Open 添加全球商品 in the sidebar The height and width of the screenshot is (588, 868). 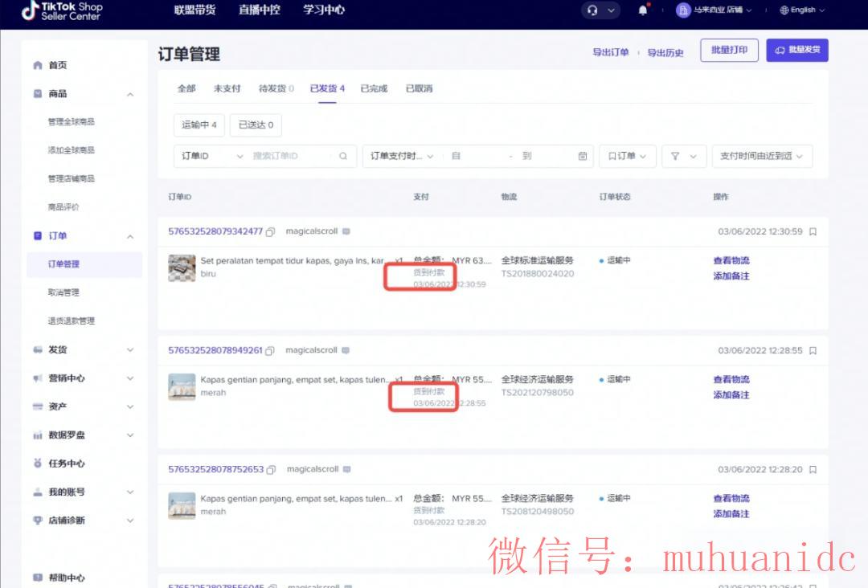coord(72,150)
